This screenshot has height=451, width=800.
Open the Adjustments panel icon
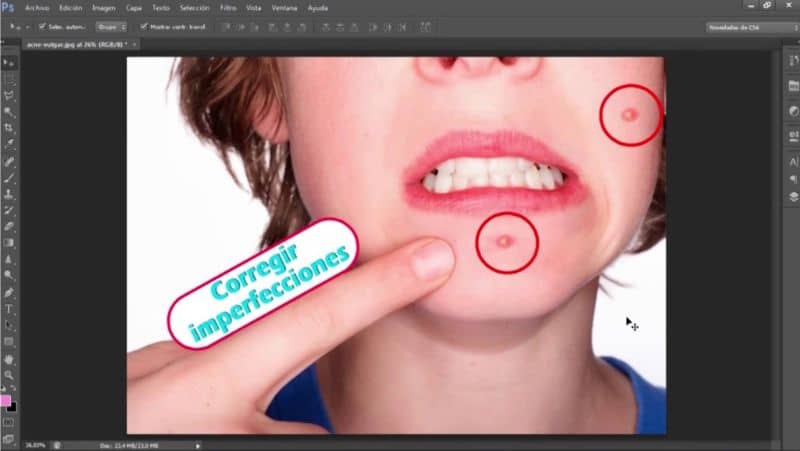(x=793, y=111)
